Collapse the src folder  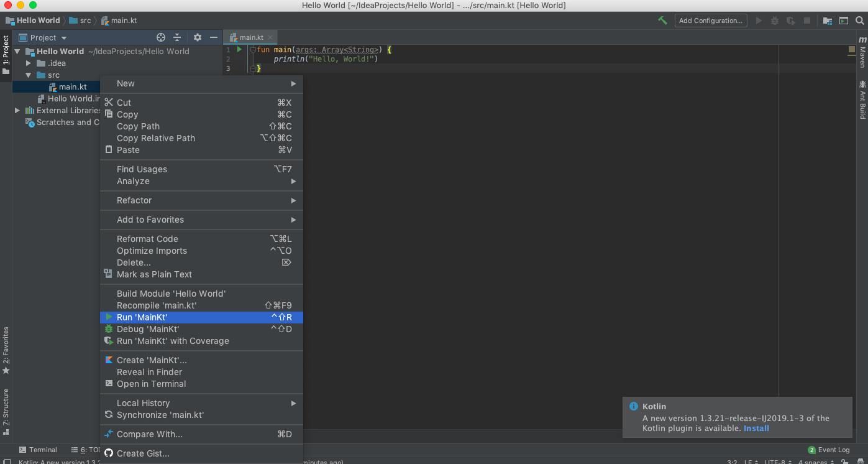coord(29,75)
